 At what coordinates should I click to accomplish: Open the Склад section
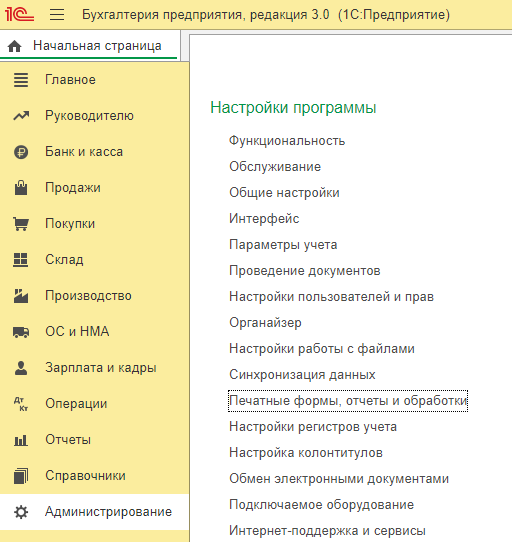[x=64, y=260]
